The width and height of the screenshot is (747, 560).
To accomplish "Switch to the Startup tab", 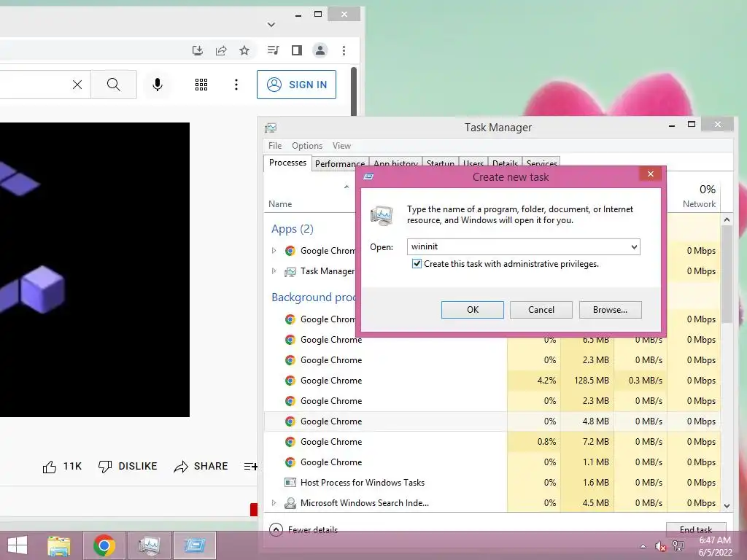I will 440,163.
